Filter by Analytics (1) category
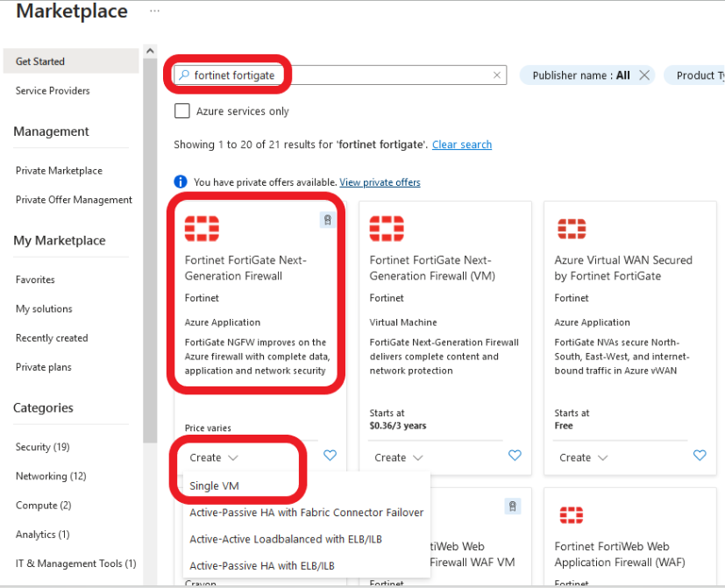 43,535
